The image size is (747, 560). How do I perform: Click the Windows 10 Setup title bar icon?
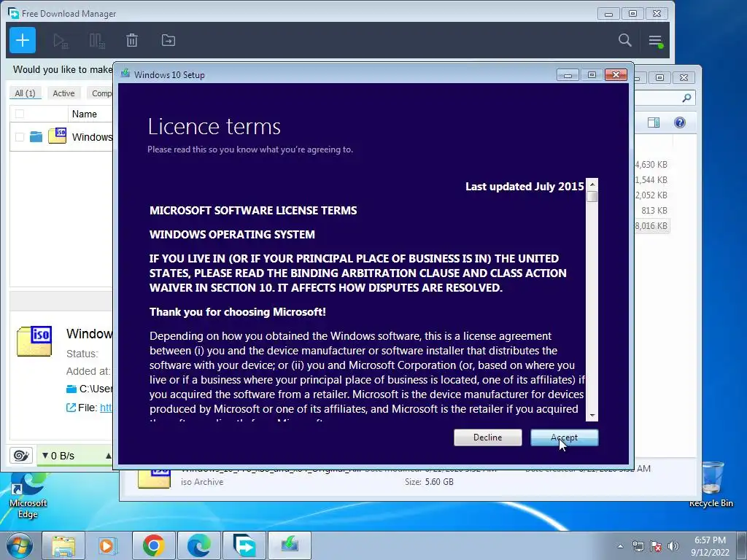pos(125,74)
